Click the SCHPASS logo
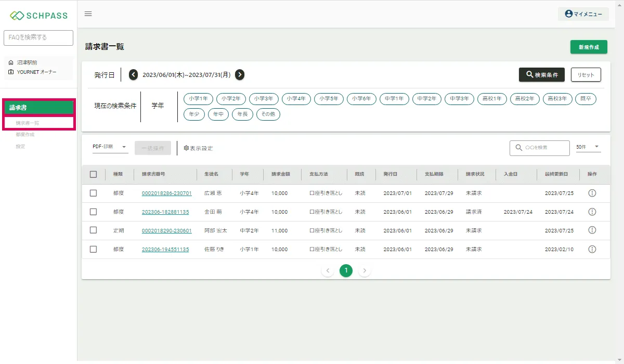The image size is (624, 364). point(38,15)
